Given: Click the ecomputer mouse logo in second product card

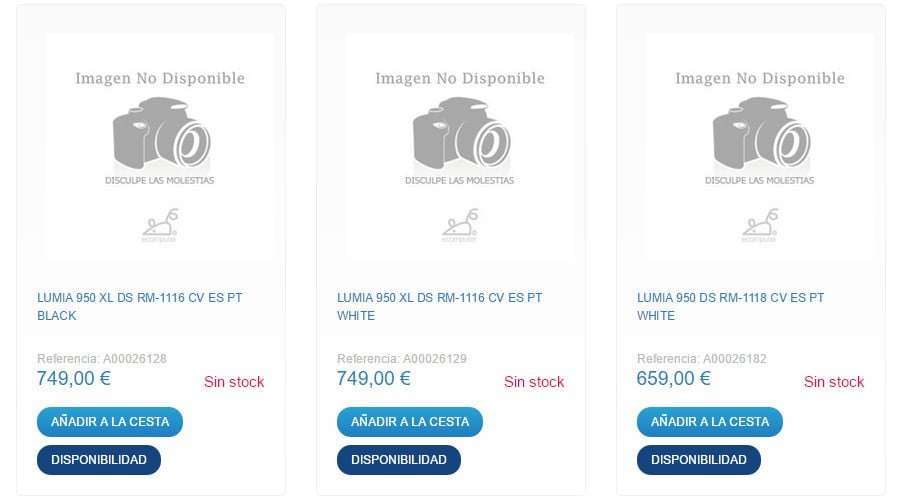Looking at the screenshot, I should click(x=460, y=225).
